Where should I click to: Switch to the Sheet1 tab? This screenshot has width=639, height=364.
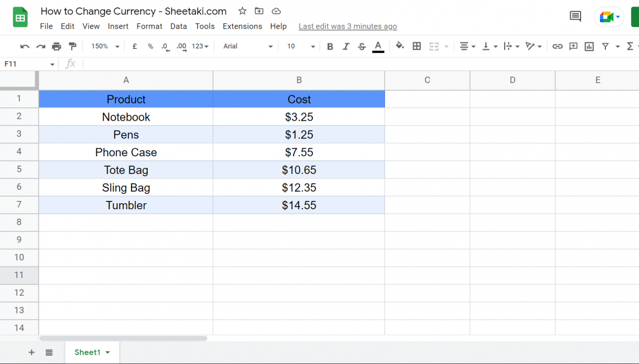(x=88, y=352)
